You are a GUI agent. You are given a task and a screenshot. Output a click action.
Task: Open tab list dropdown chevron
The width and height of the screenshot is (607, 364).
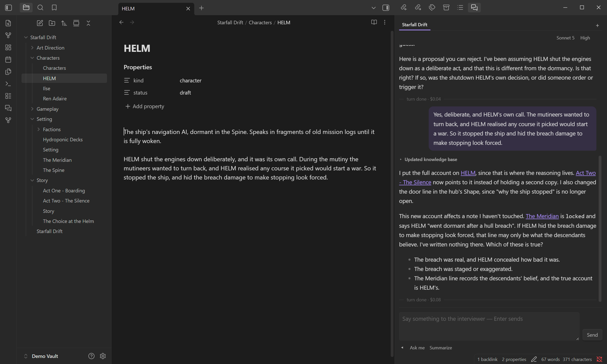click(x=373, y=8)
